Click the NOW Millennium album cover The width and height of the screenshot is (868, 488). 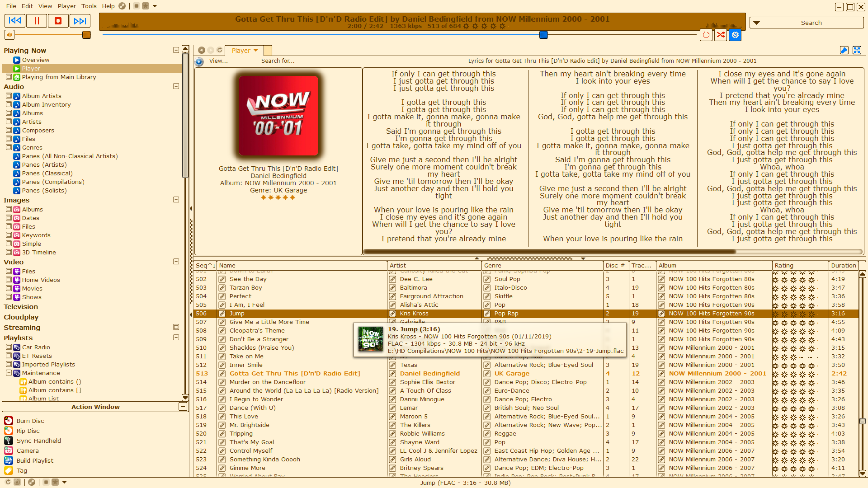click(x=278, y=116)
